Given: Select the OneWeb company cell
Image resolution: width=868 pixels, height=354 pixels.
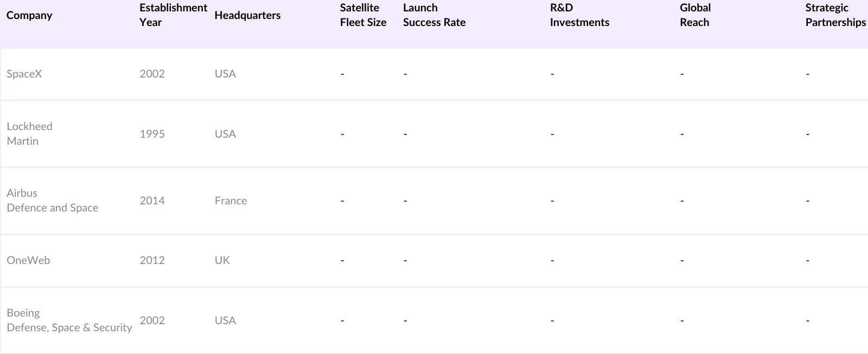Looking at the screenshot, I should tap(28, 260).
